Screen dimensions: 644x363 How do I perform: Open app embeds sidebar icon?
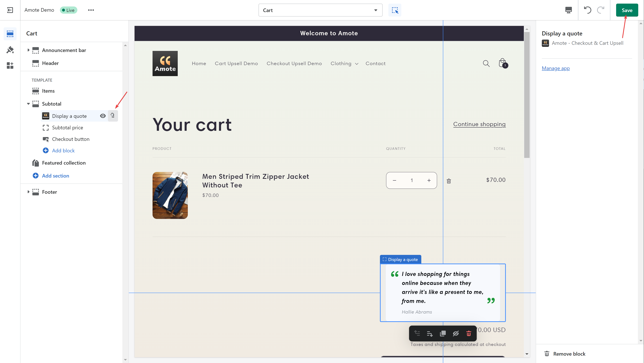[10, 65]
